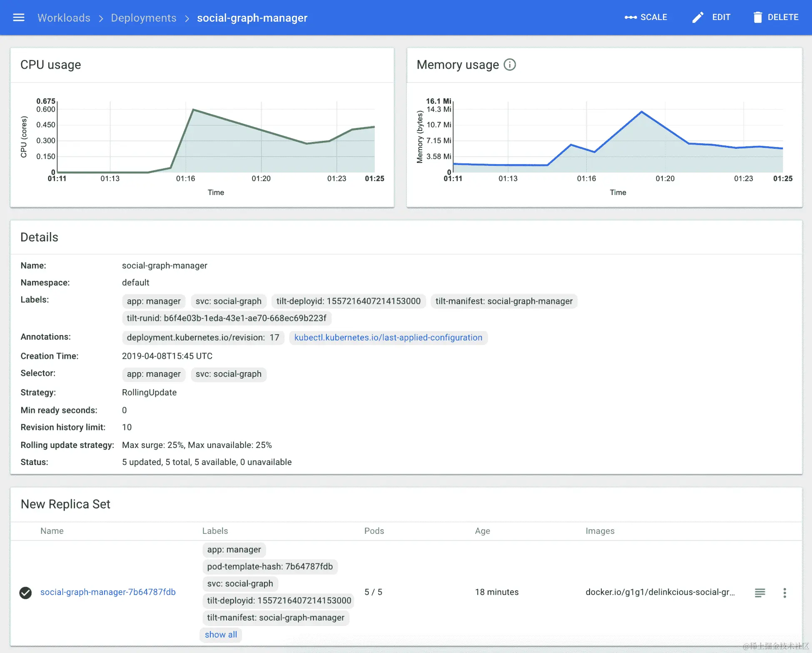The height and width of the screenshot is (653, 812).
Task: Click the Age column header
Action: tap(482, 531)
